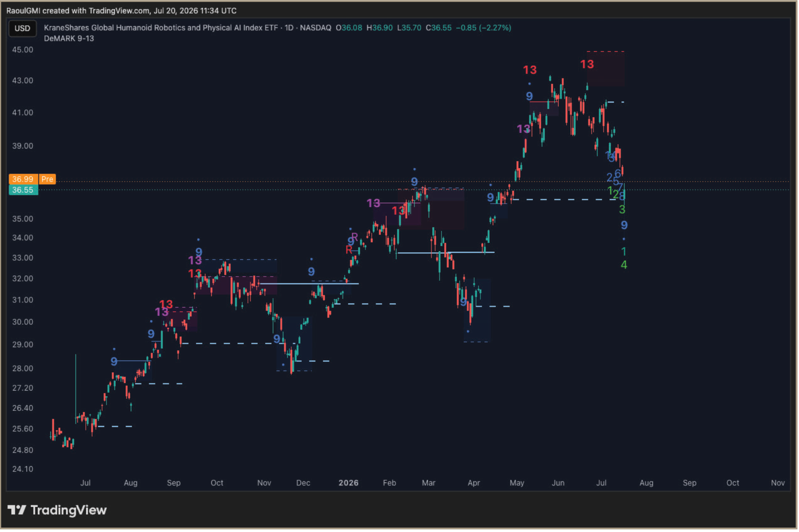Viewport: 799px width, 532px height.
Task: Click the 41.00 price axis label
Action: click(x=23, y=113)
